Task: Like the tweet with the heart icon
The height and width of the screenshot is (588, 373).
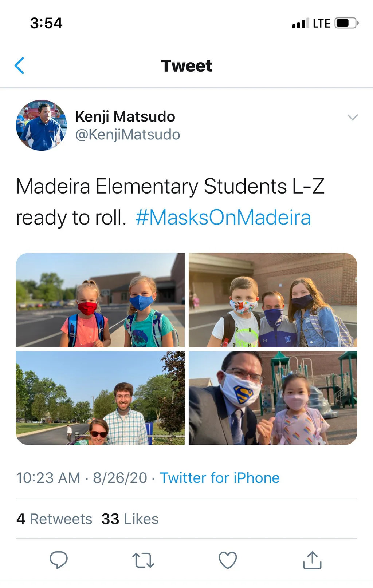Action: [x=228, y=560]
